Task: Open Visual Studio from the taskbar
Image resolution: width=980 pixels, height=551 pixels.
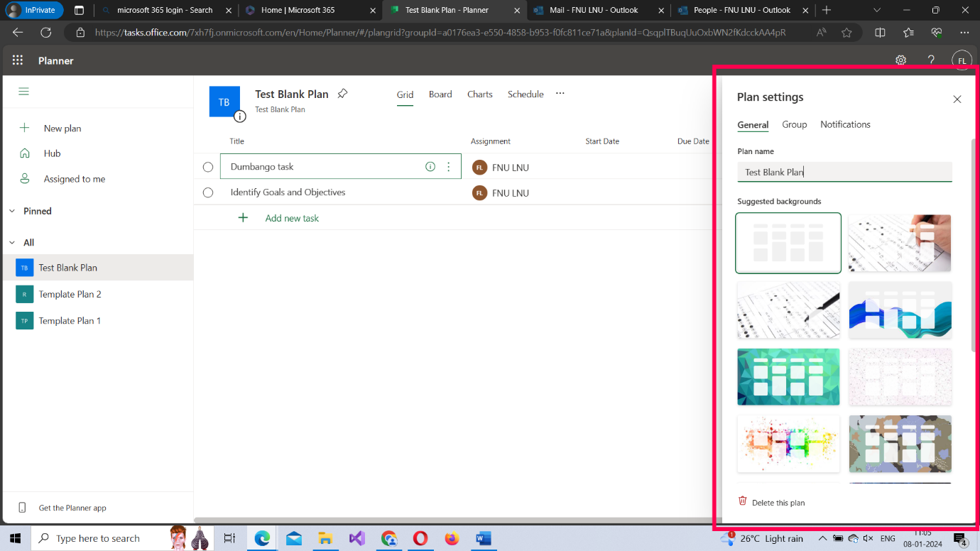Action: (356, 538)
